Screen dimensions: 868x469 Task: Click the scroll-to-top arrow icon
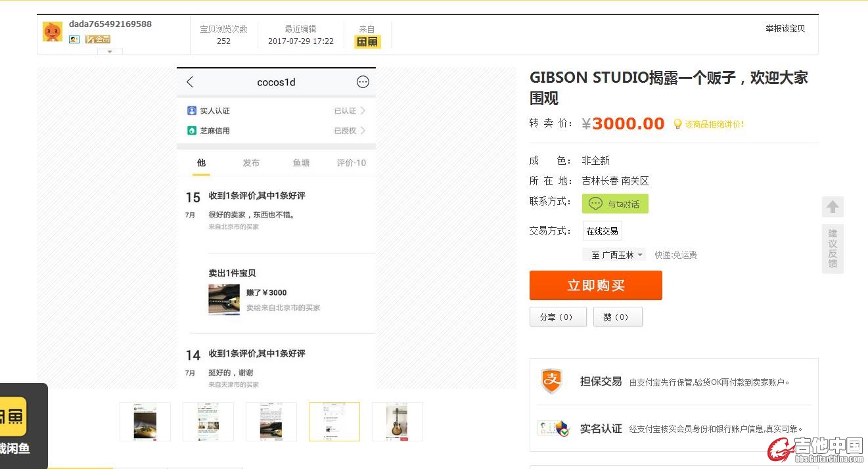pos(833,207)
